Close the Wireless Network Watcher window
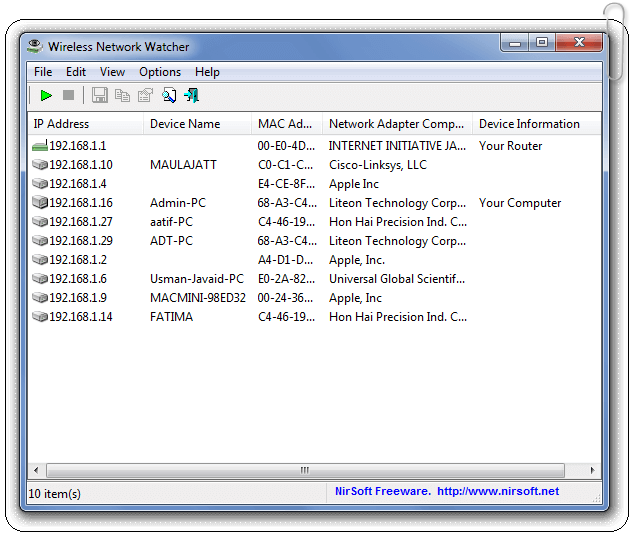This screenshot has width=634, height=537. pos(579,43)
